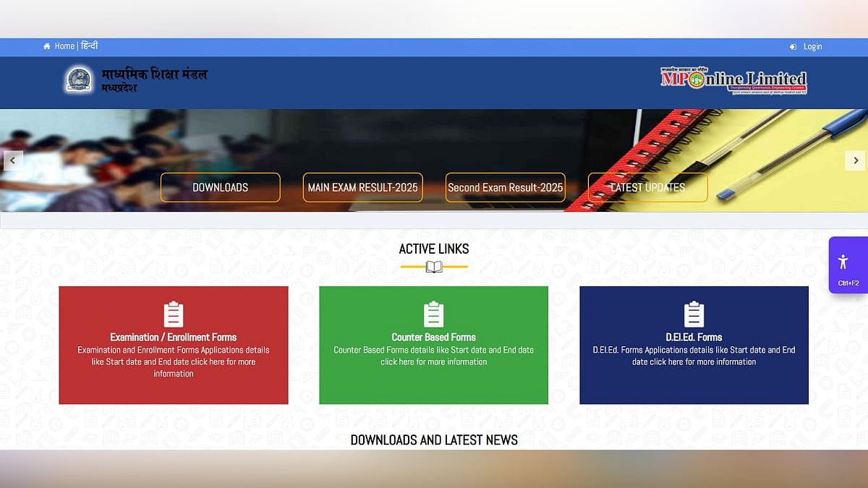
Task: Open LATEST UPDATES section
Action: (647, 187)
